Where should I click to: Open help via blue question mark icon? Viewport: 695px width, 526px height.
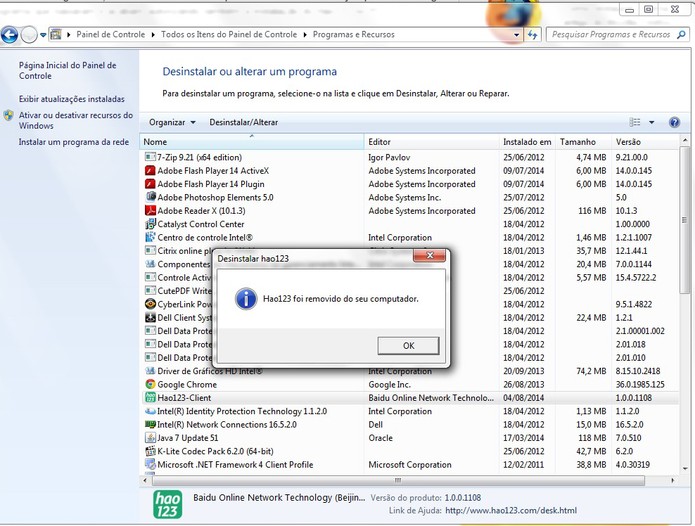[x=674, y=122]
